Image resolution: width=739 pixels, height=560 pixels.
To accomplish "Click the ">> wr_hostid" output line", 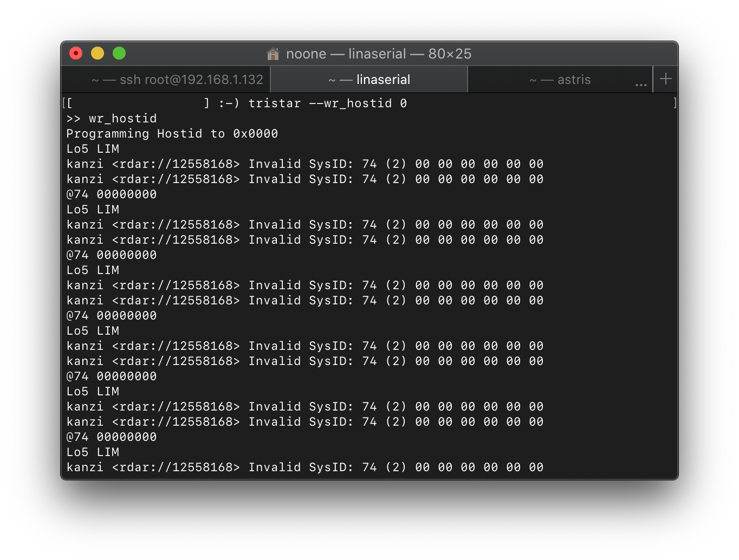I will click(112, 119).
